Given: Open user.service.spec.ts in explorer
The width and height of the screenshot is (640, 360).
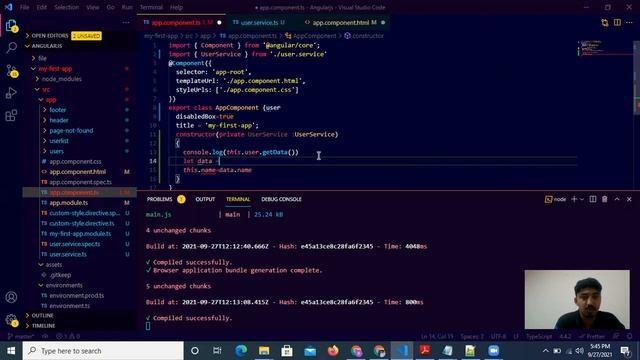Looking at the screenshot, I should [x=80, y=244].
